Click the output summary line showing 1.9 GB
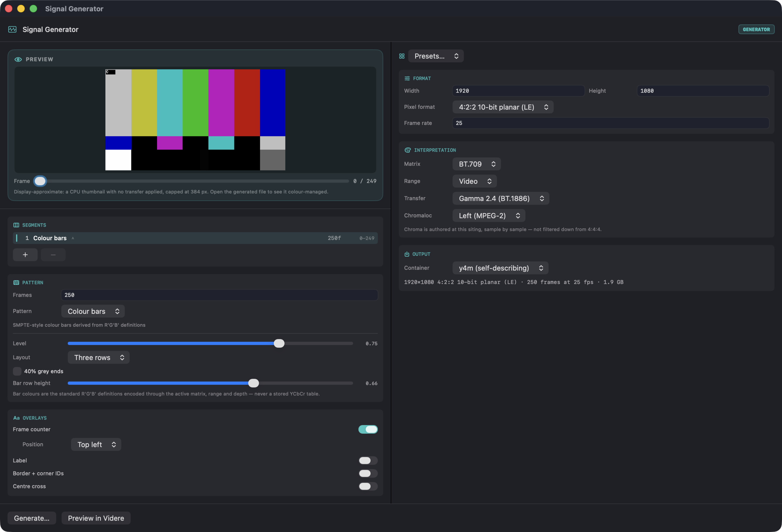 pos(514,282)
